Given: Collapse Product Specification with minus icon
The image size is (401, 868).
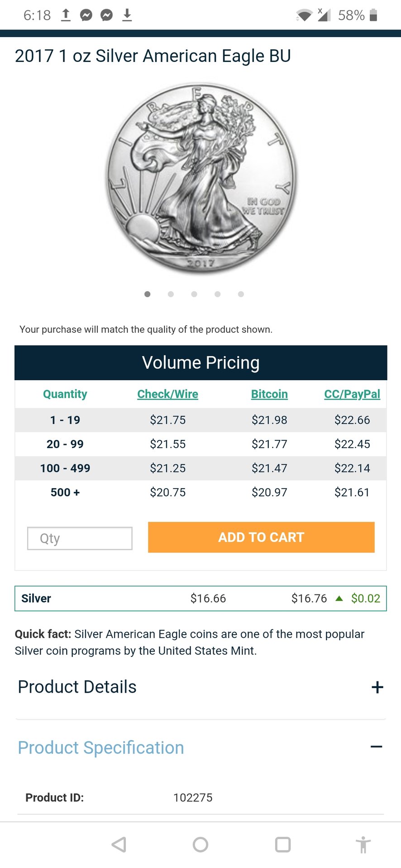Looking at the screenshot, I should [x=376, y=747].
